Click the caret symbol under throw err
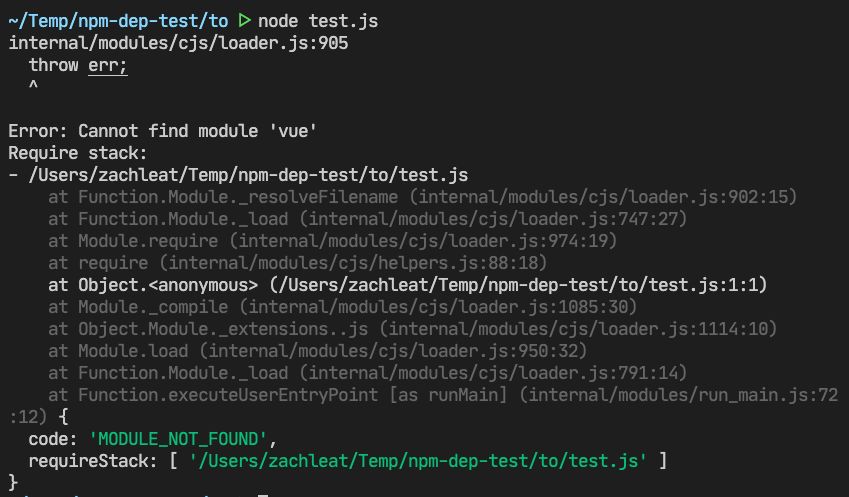Viewport: 849px width, 497px height. pos(33,87)
